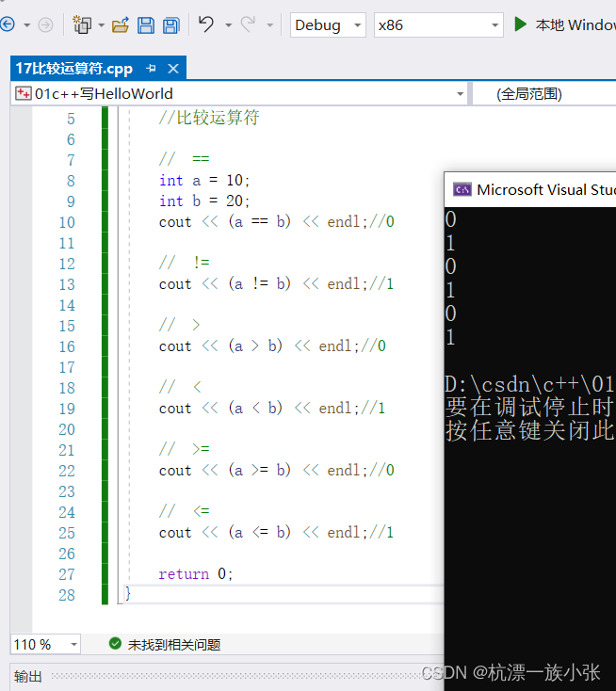Click the 'return 0;' code line
616x691 pixels.
tap(195, 573)
